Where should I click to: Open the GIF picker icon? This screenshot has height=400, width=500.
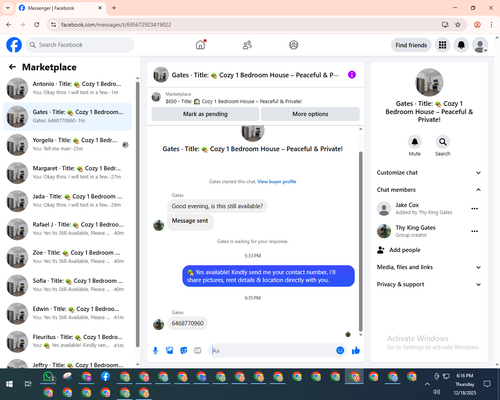pos(198,350)
